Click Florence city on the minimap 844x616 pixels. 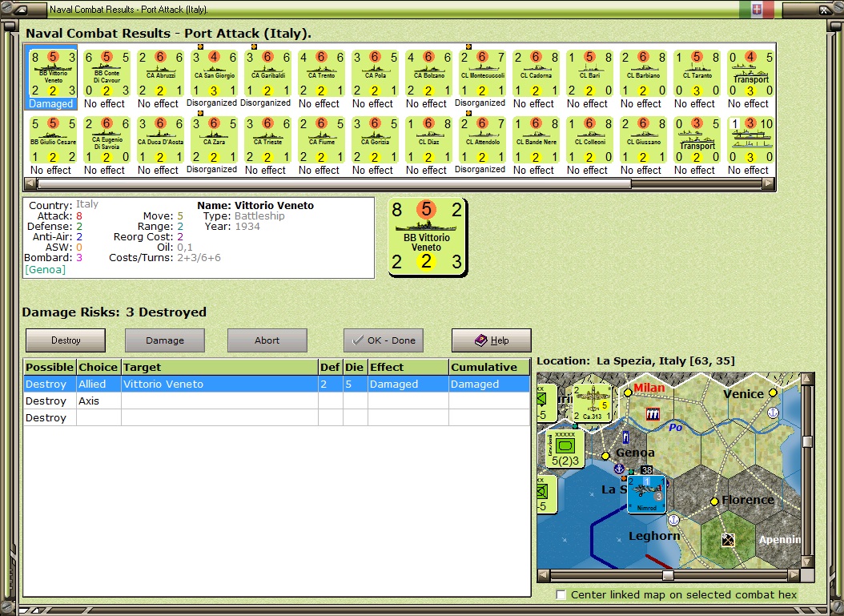pos(713,501)
